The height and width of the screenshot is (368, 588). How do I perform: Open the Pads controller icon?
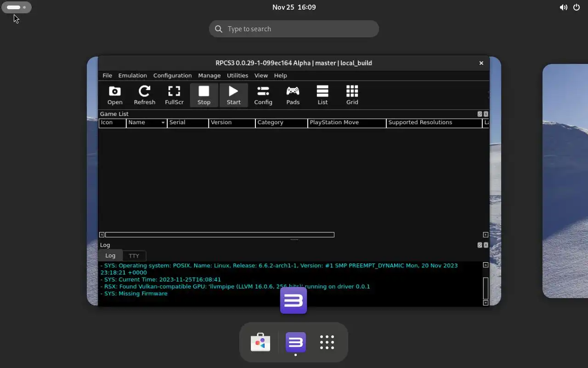click(x=293, y=95)
